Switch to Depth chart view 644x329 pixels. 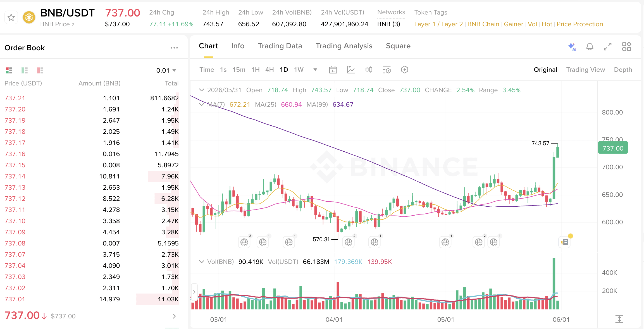623,70
